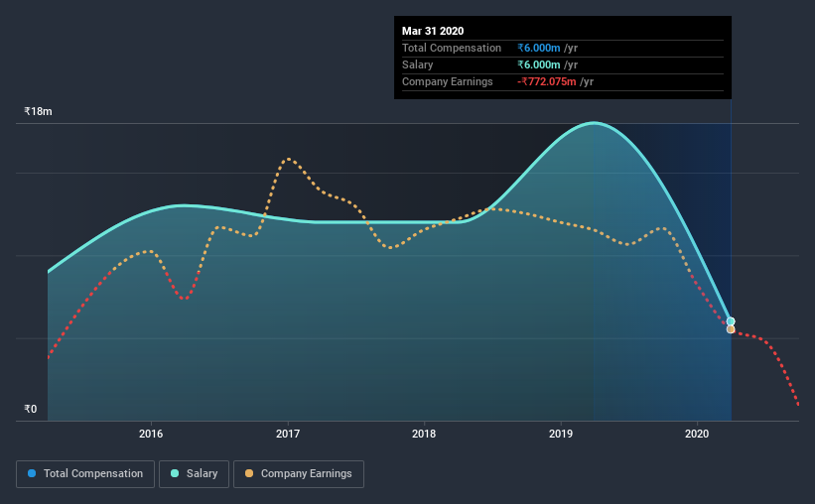The height and width of the screenshot is (504, 815).
Task: Click the ₹0 y-axis label
Action: click(x=31, y=409)
